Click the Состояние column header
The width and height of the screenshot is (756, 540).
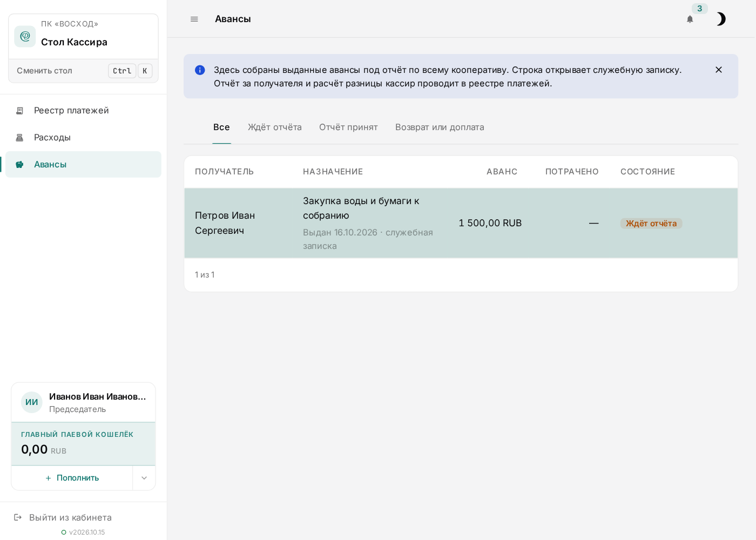[647, 172]
